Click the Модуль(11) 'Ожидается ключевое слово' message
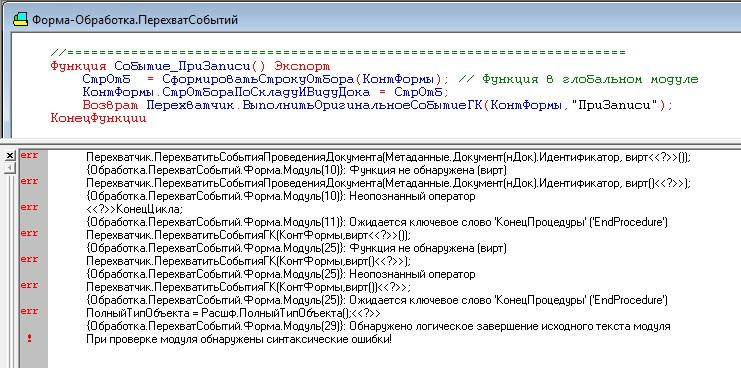The width and height of the screenshot is (741, 368). (377, 222)
